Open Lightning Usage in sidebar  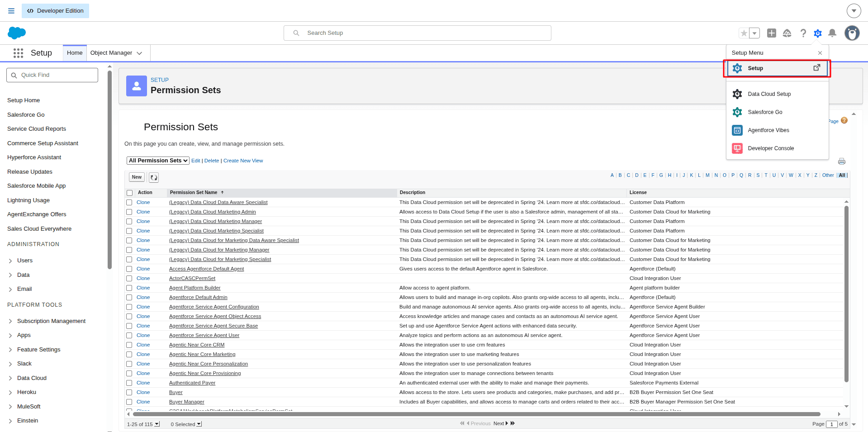pyautogui.click(x=28, y=200)
